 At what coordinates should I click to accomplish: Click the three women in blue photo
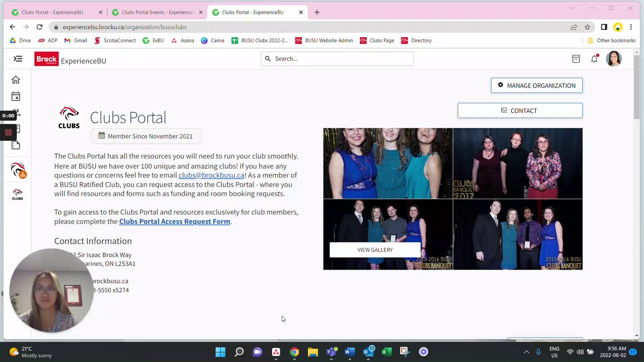388,163
